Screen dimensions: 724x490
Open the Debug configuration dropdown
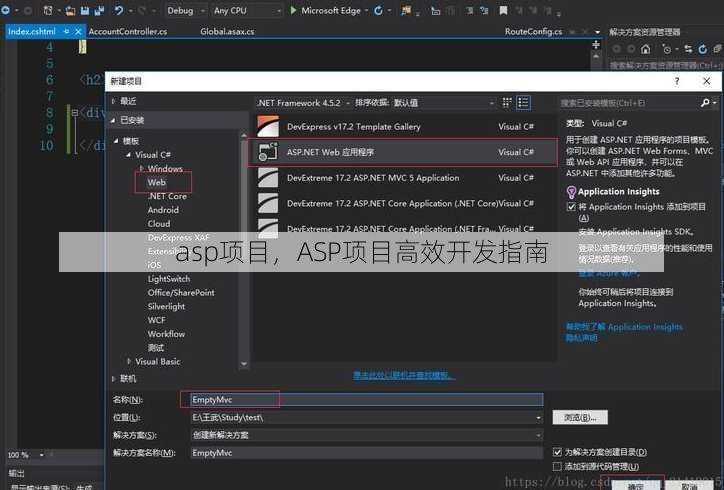pos(185,10)
